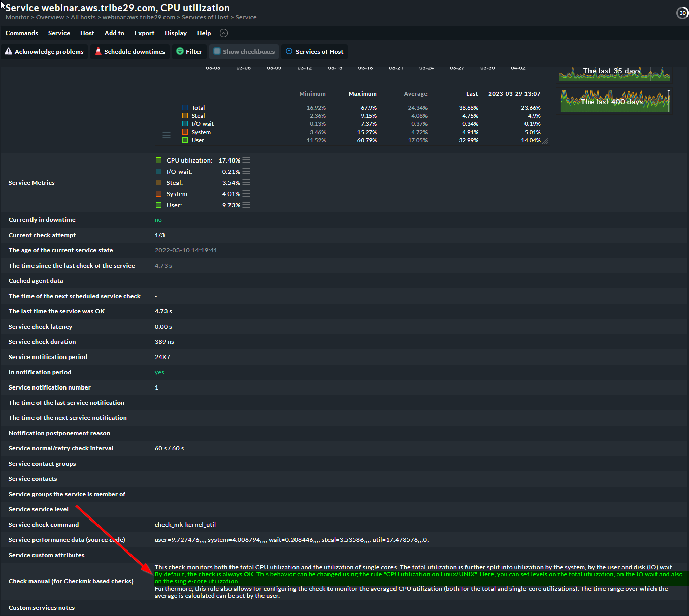Open the I/O-wait metric menu icon
Screen dimensions: 689x616
pyautogui.click(x=246, y=172)
